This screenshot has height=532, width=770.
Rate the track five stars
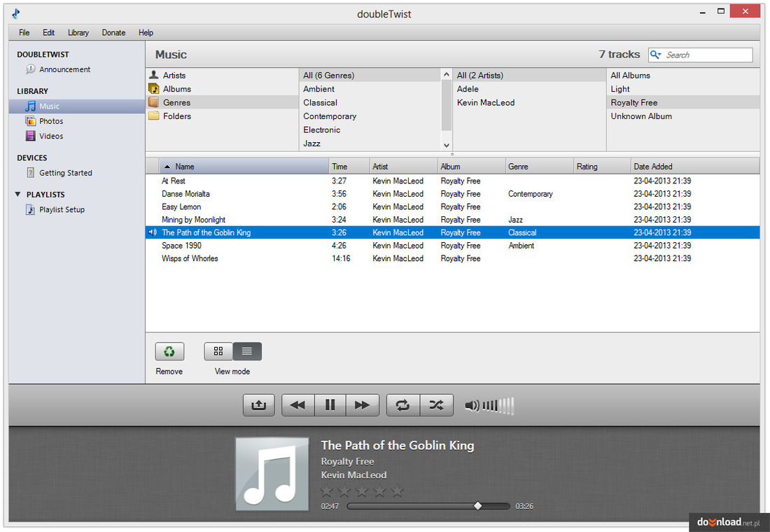point(398,491)
